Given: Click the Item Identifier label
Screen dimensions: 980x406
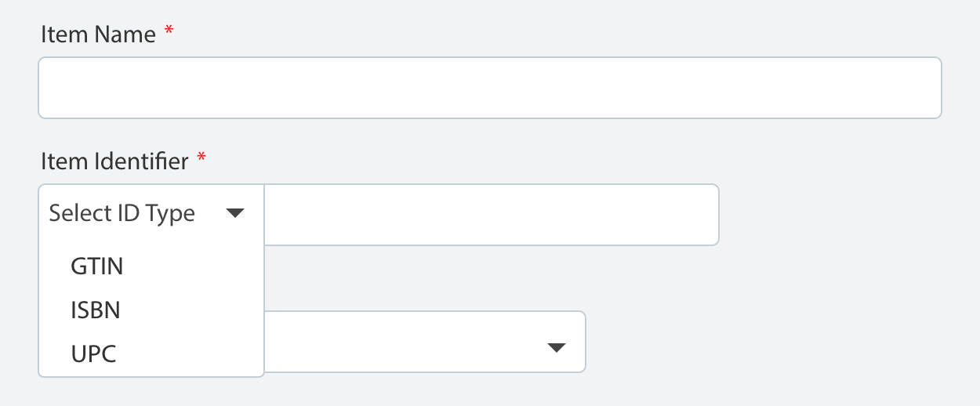Looking at the screenshot, I should [x=114, y=161].
